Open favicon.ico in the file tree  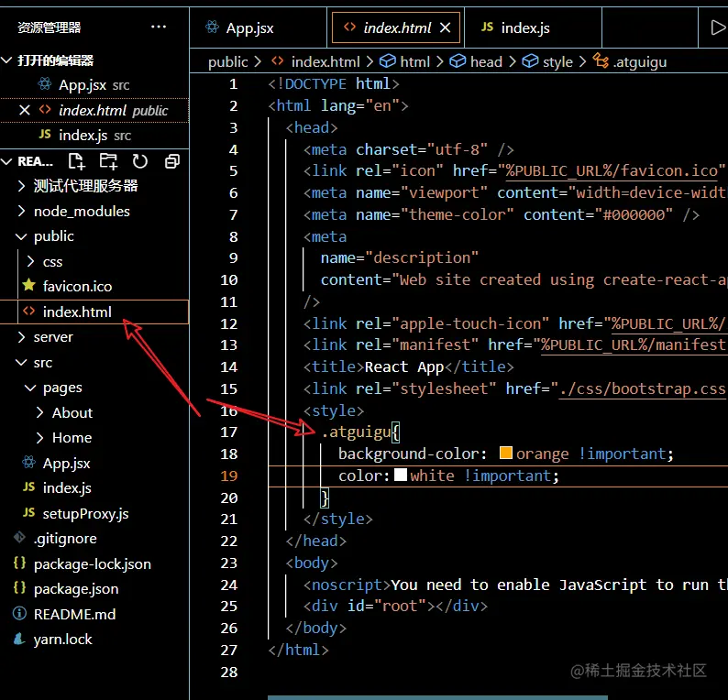click(94, 287)
